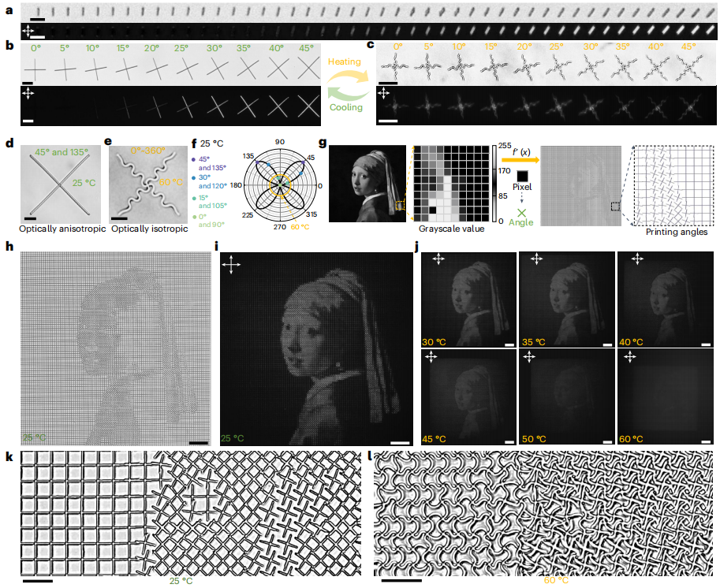Viewport: 720px width, 588px height.
Task: Click the faint printed pattern image in panel g
Action: [x=581, y=186]
